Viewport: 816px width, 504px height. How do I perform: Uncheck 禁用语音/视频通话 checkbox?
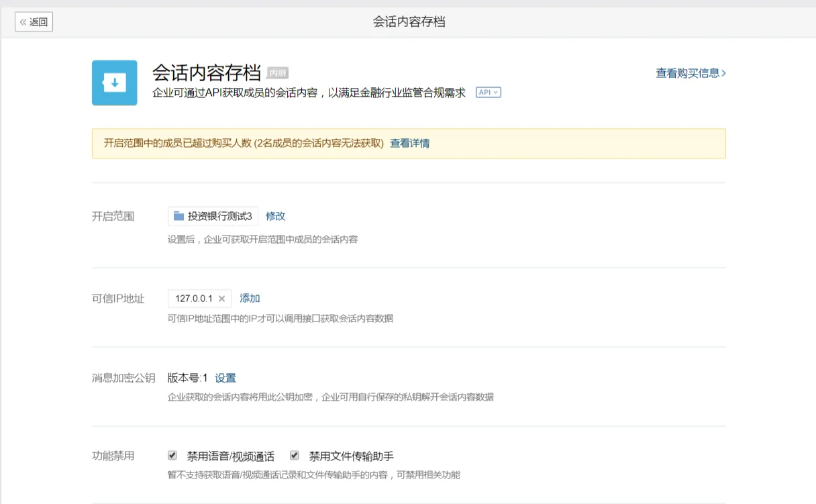[x=172, y=456]
